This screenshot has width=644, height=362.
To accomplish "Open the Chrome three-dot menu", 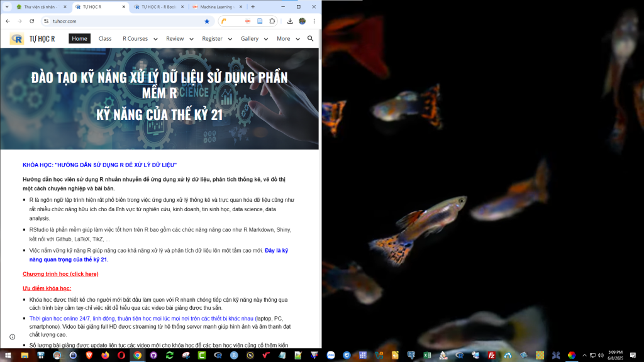I will (x=314, y=21).
